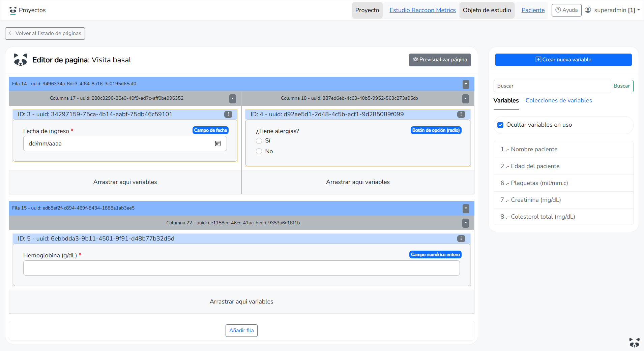Click drop zone under Columna 17
This screenshot has width=644, height=351.
pyautogui.click(x=125, y=182)
